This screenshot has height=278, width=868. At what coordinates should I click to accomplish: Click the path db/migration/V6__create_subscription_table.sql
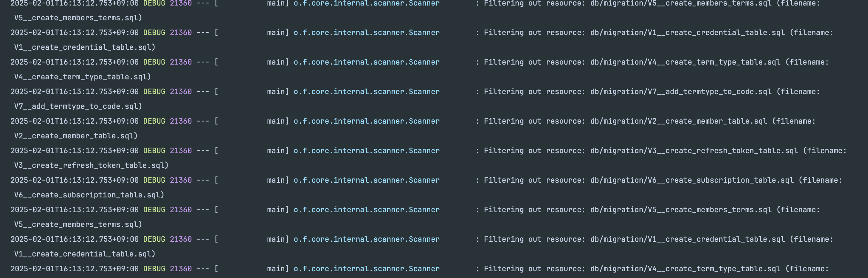[692, 180]
